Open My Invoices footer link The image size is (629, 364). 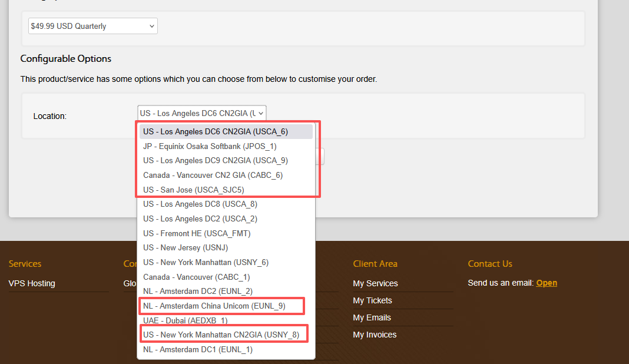(375, 335)
